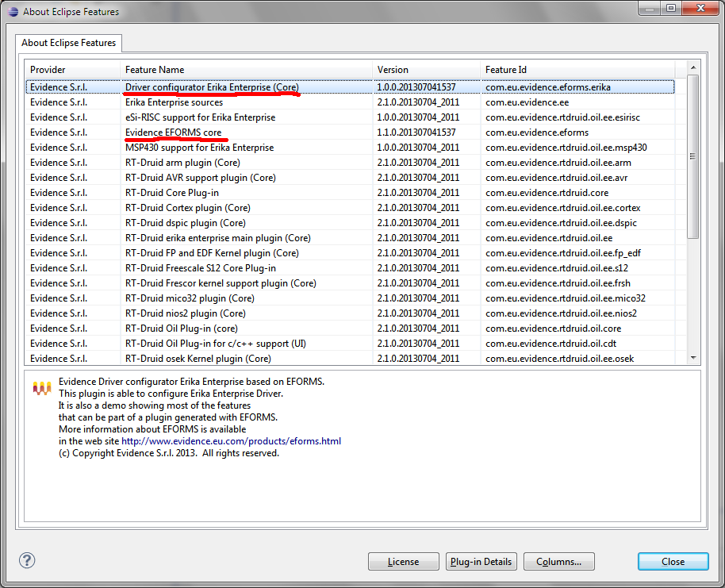The width and height of the screenshot is (725, 588).
Task: Open Plug-in Details
Action: tap(481, 562)
